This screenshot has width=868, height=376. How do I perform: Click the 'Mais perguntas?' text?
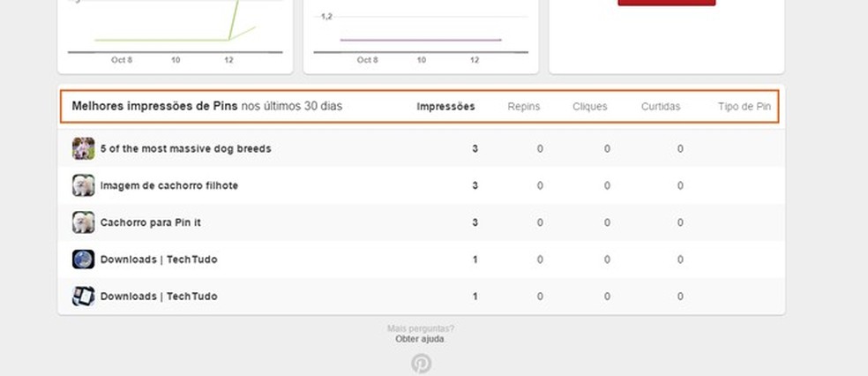pos(421,328)
